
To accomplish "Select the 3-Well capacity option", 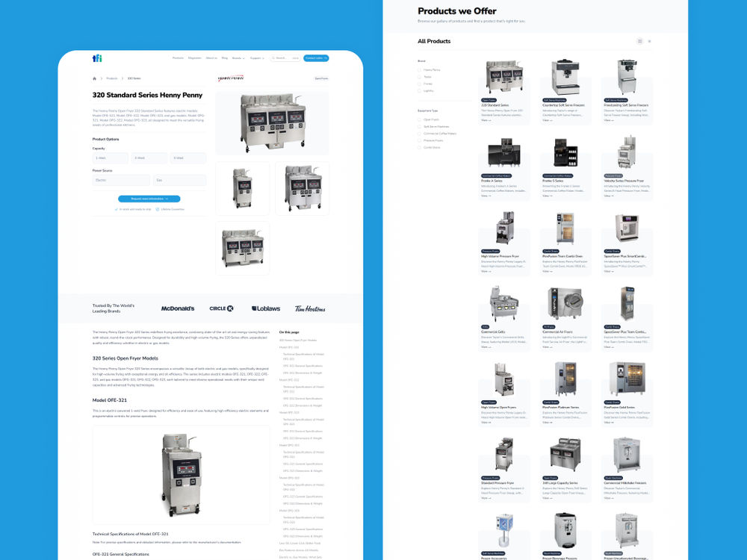I will point(189,158).
